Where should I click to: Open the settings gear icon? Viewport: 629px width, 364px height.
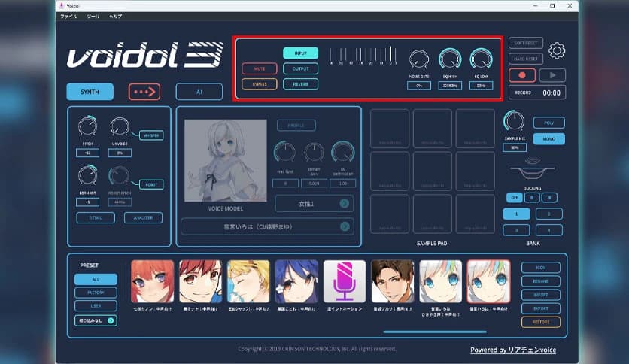point(556,51)
